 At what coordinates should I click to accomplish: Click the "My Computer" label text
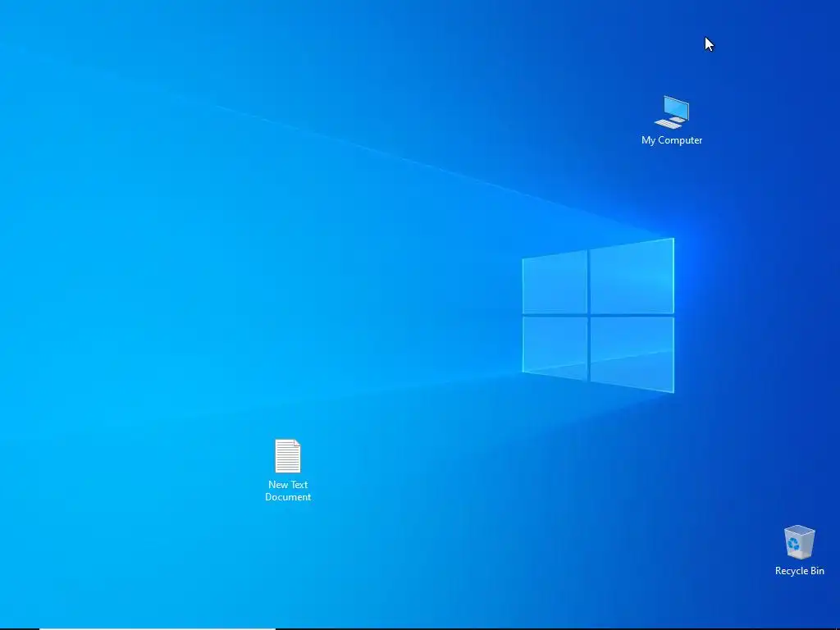click(x=672, y=140)
